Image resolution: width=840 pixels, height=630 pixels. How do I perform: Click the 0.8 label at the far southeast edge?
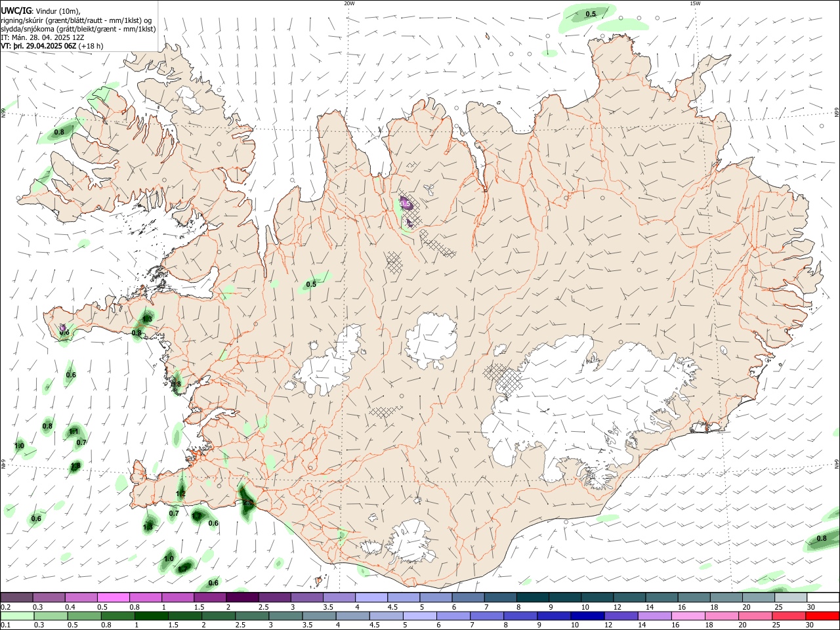(822, 538)
